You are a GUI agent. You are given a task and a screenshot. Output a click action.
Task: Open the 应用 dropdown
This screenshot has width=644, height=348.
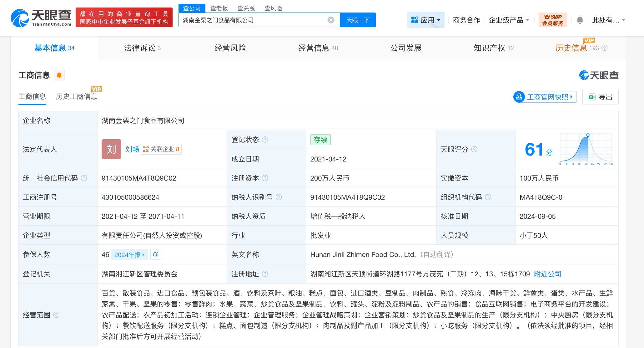coord(425,20)
